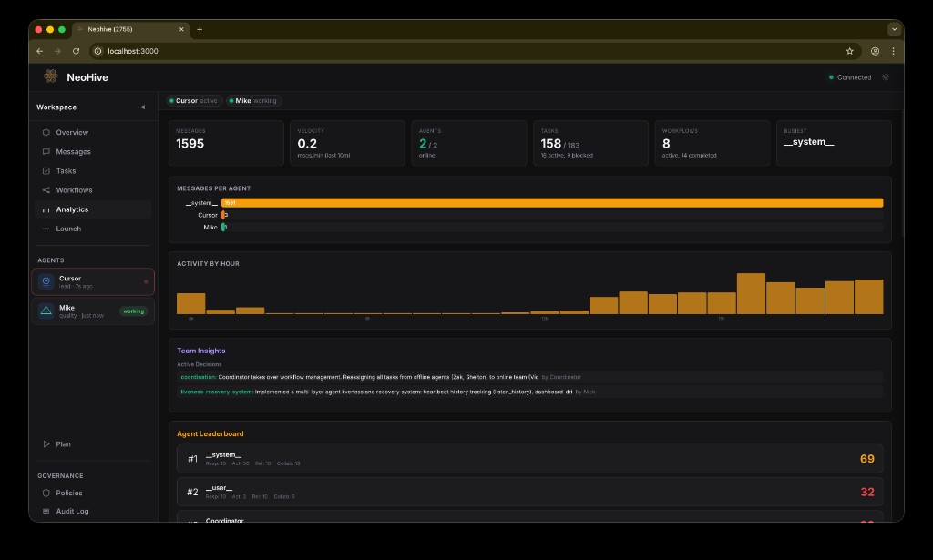Select the Mike agent card
933x560 pixels.
point(93,311)
